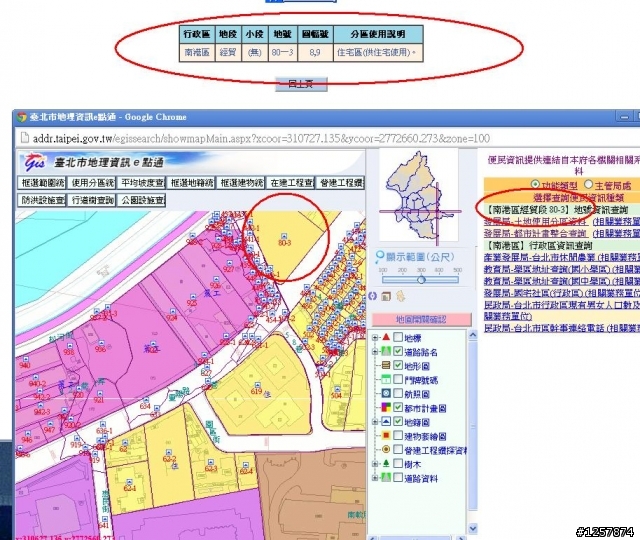Click the 地籍圖 cadastral layer icon
This screenshot has width=640, height=540.
point(386,422)
